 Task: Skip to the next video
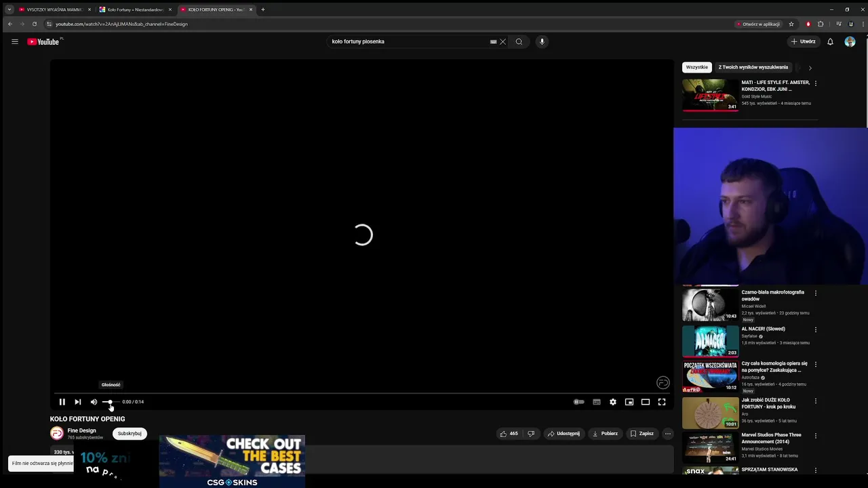(78, 402)
